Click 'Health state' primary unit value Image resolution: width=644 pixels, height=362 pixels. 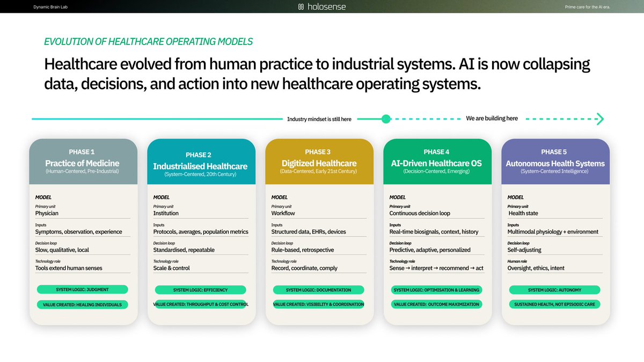coord(524,213)
